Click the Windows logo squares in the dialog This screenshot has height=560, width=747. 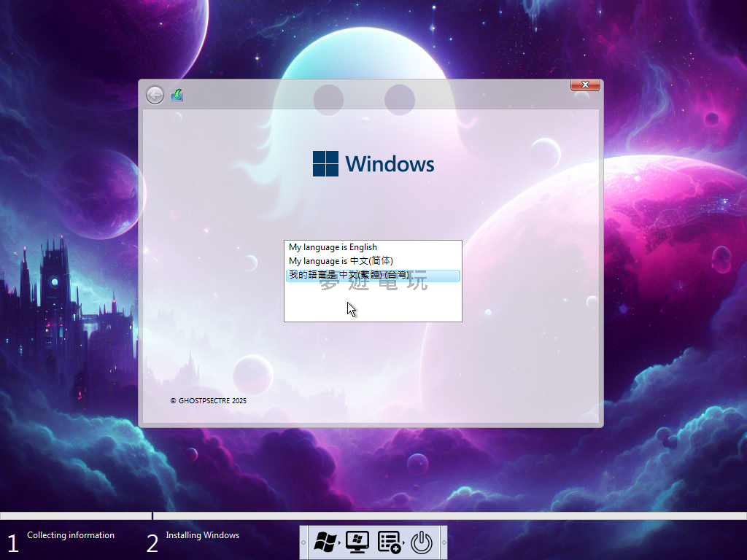coord(325,164)
